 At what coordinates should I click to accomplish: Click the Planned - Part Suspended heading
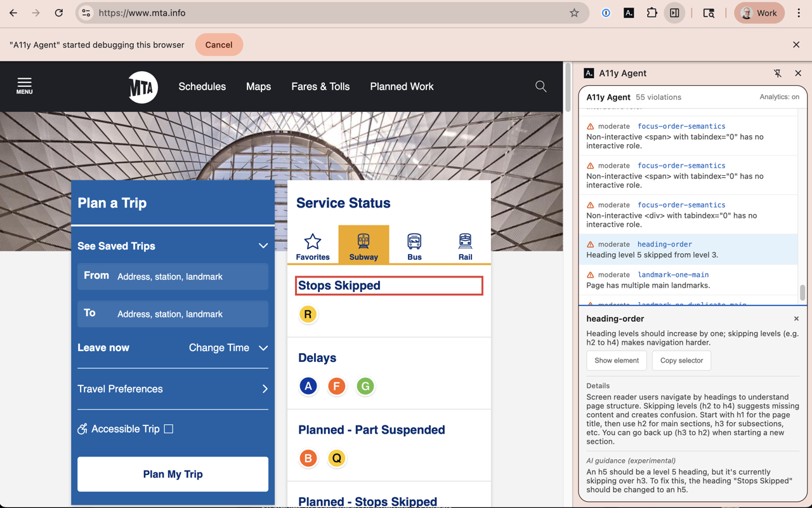click(x=372, y=430)
